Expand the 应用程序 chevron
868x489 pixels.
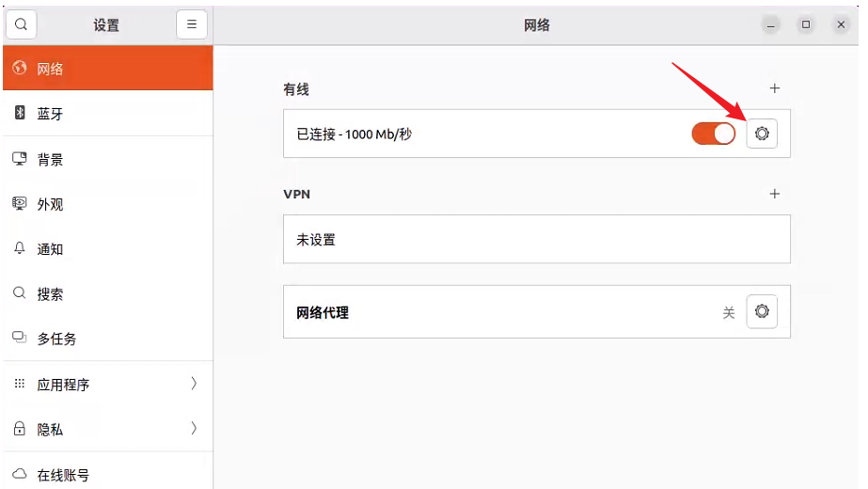tap(194, 384)
